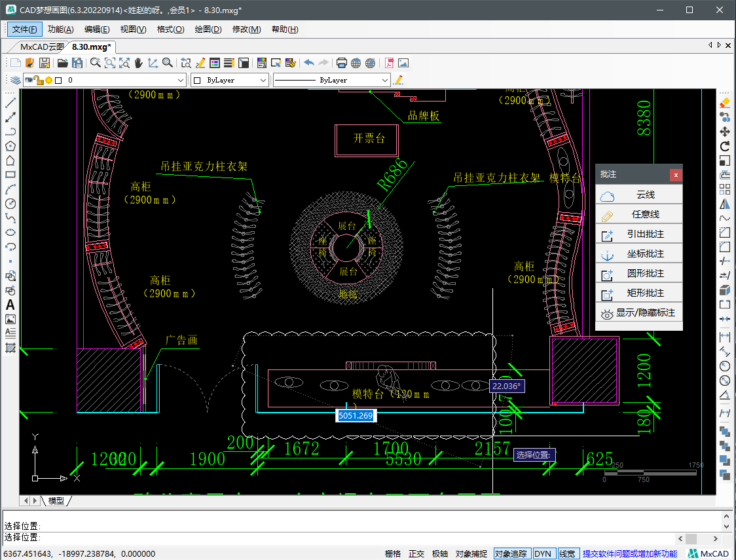This screenshot has width=736, height=560.
Task: Click the Export to PDF icon
Action: [x=389, y=63]
